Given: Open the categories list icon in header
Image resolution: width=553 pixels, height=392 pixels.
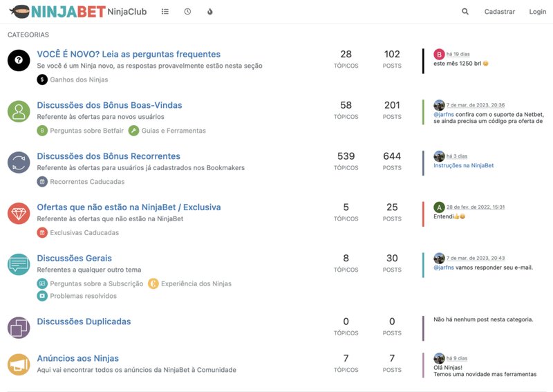Looking at the screenshot, I should click(165, 12).
